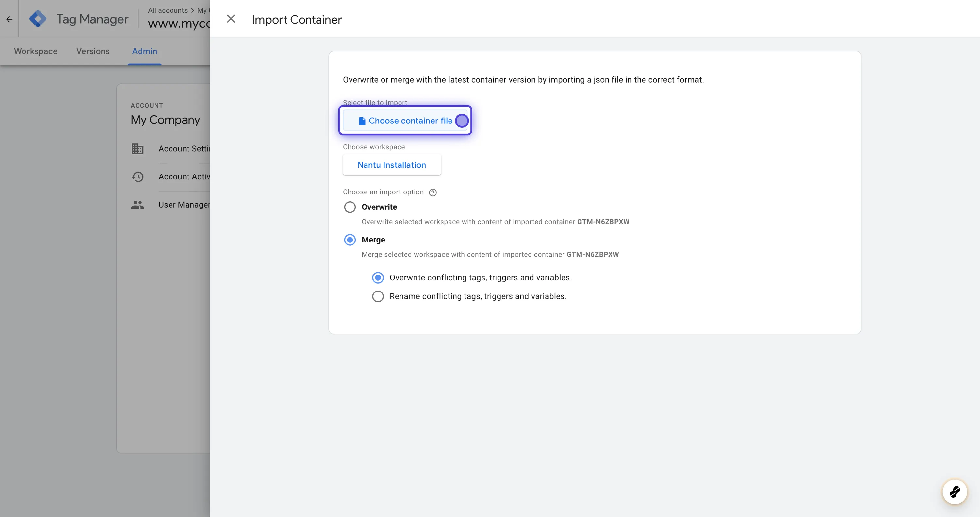Click the Account Activity history icon

click(137, 177)
